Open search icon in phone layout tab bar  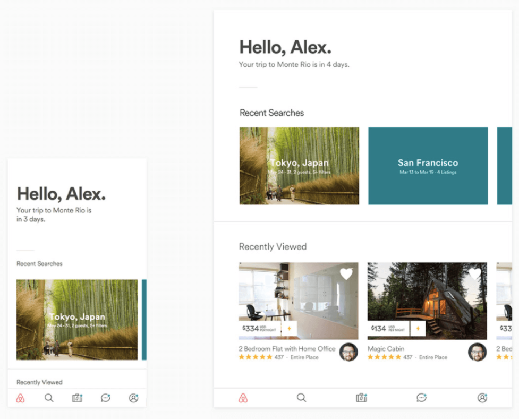point(49,398)
